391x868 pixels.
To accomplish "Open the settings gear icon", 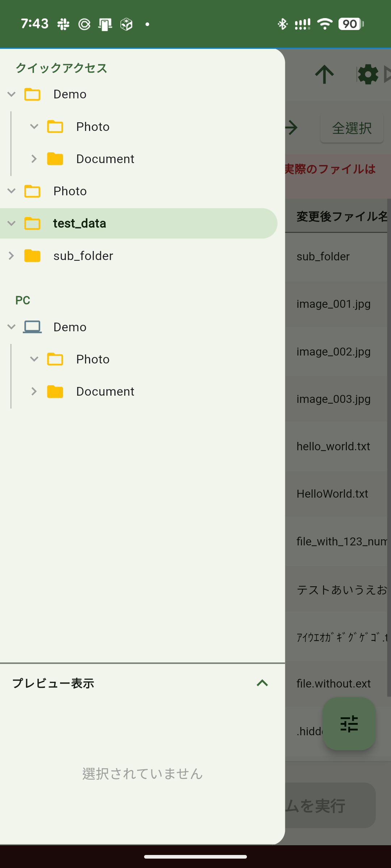I will click(x=368, y=75).
